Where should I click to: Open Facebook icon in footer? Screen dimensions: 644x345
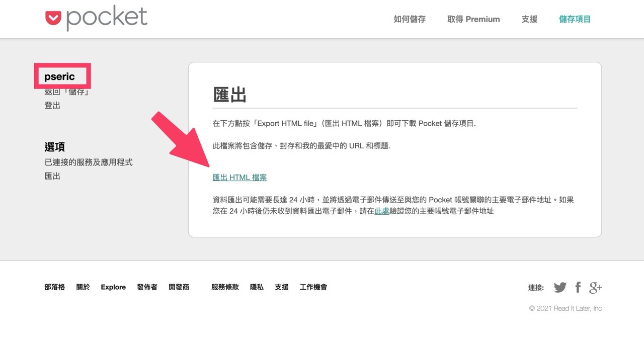pyautogui.click(x=578, y=287)
